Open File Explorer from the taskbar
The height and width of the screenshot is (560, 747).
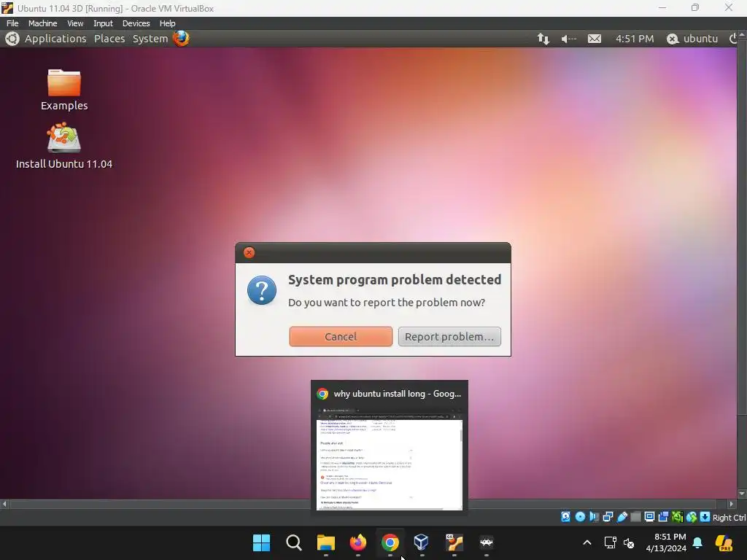pos(326,542)
